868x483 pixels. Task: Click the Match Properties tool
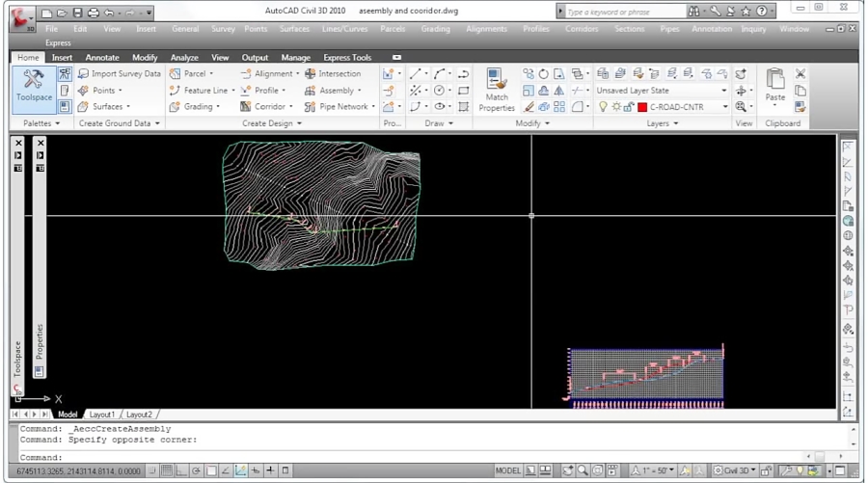[497, 91]
